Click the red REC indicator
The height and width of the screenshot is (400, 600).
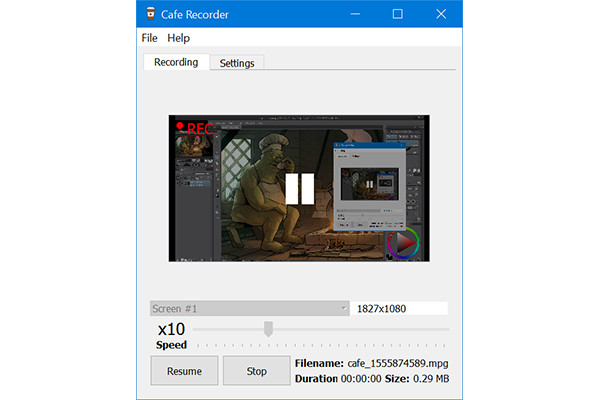coord(194,128)
